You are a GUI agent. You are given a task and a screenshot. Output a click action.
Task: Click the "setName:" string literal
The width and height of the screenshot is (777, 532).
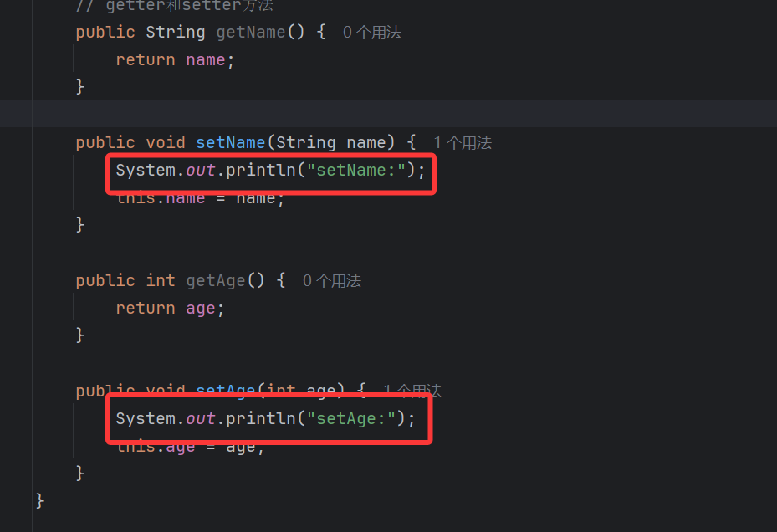pyautogui.click(x=356, y=171)
